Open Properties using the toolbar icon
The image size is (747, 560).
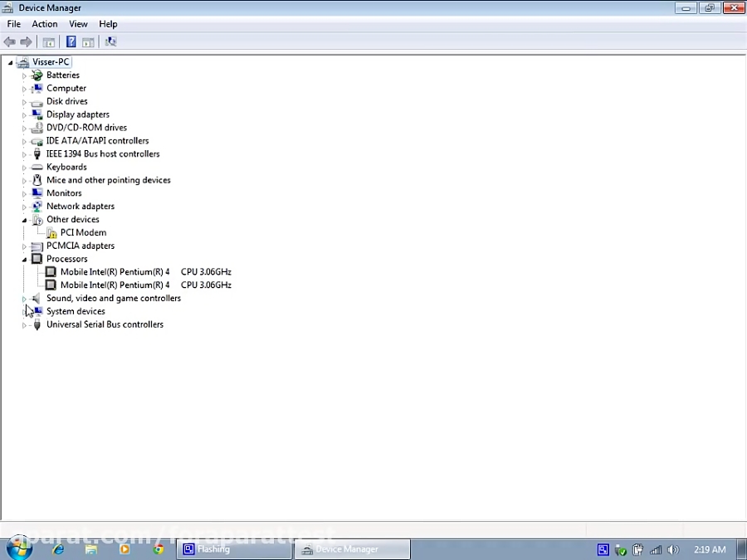pyautogui.click(x=88, y=41)
